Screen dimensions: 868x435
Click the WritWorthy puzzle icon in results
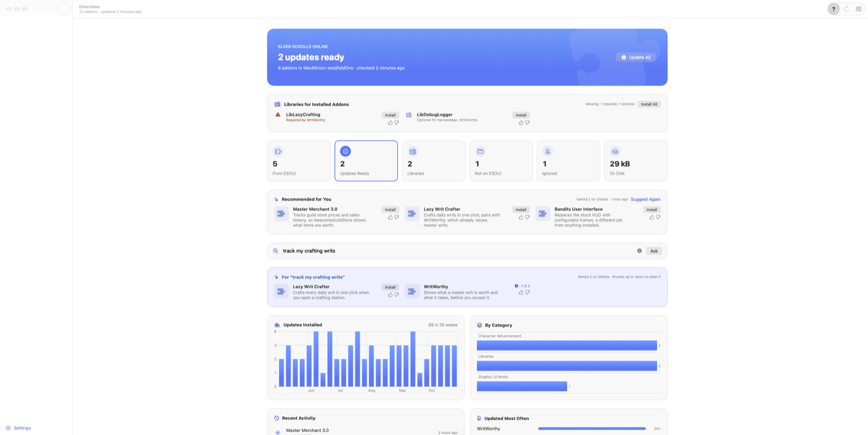click(x=412, y=291)
